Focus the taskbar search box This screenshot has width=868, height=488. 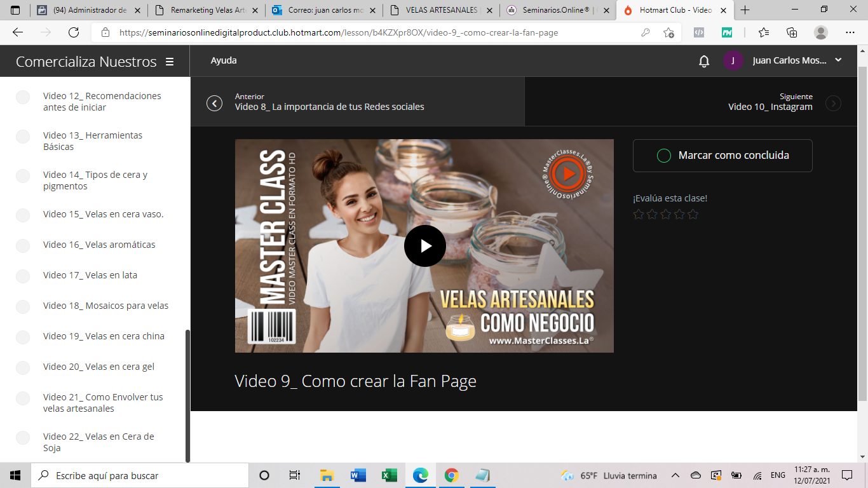(140, 475)
